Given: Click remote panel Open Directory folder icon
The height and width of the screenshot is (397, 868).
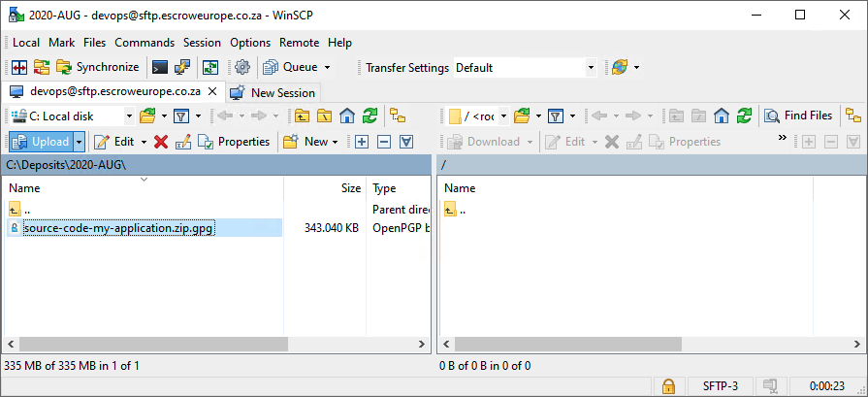Looking at the screenshot, I should (x=522, y=116).
